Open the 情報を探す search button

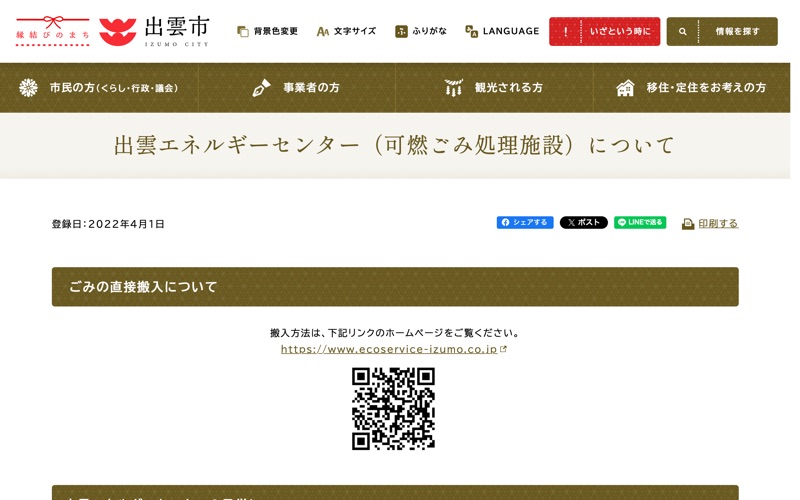pyautogui.click(x=722, y=31)
